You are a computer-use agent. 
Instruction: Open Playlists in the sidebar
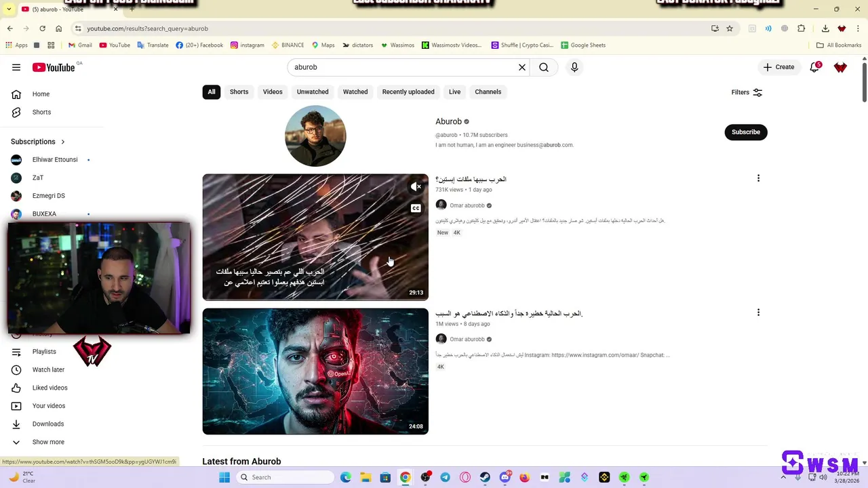(x=44, y=352)
